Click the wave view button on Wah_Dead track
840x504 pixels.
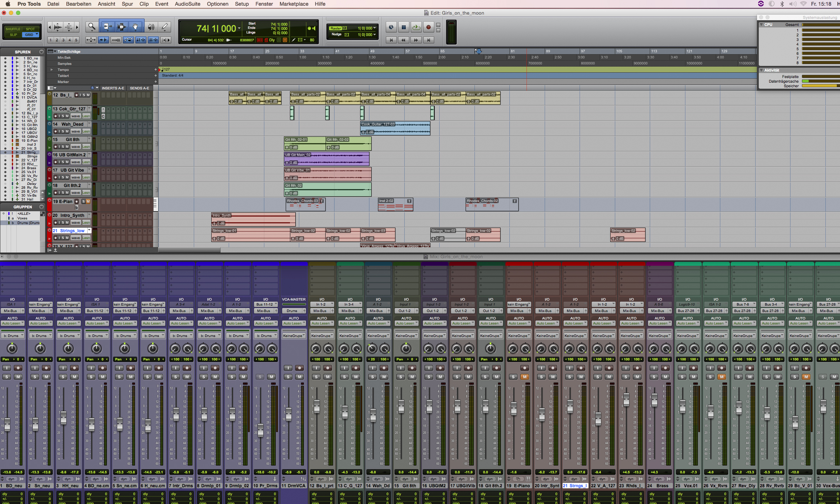76,131
